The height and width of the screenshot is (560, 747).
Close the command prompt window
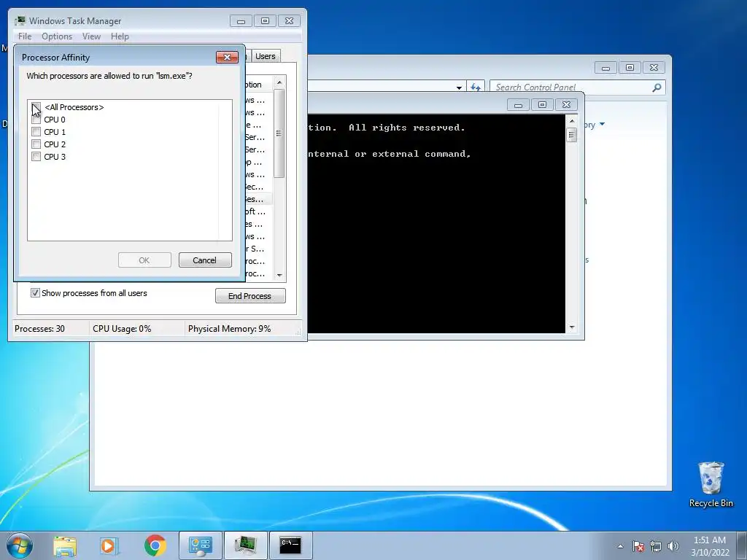566,105
